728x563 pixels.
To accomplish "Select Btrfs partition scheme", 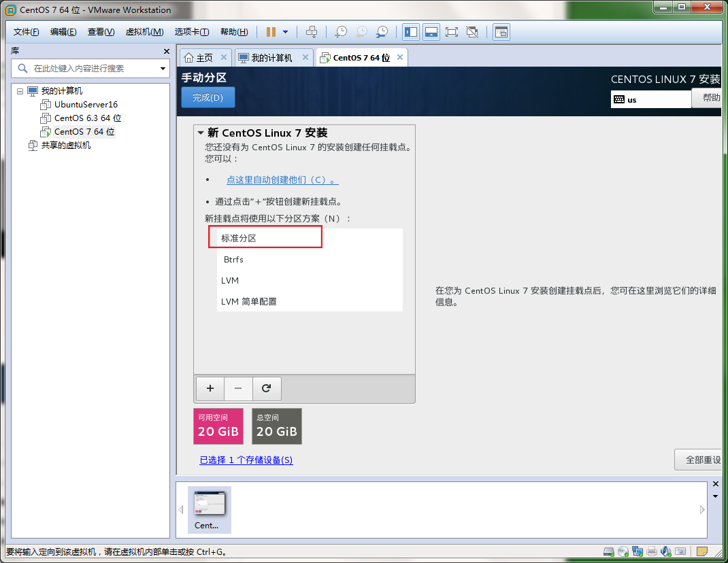I will point(310,260).
